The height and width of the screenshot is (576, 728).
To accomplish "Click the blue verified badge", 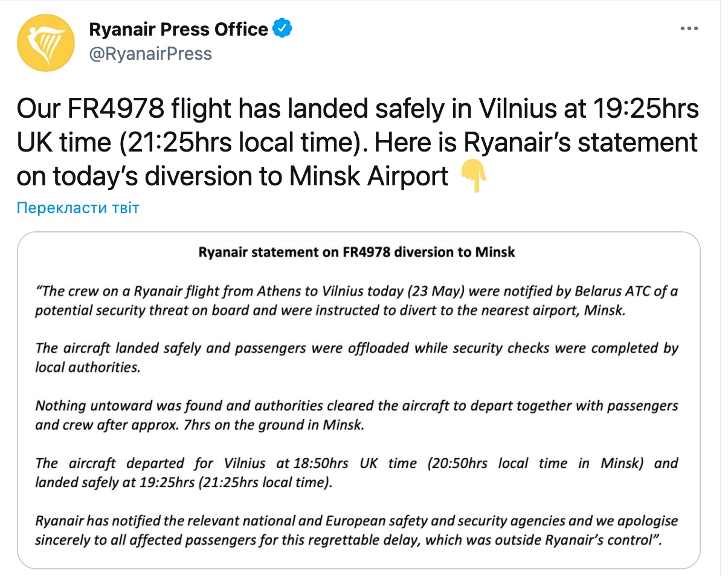I will click(x=283, y=28).
